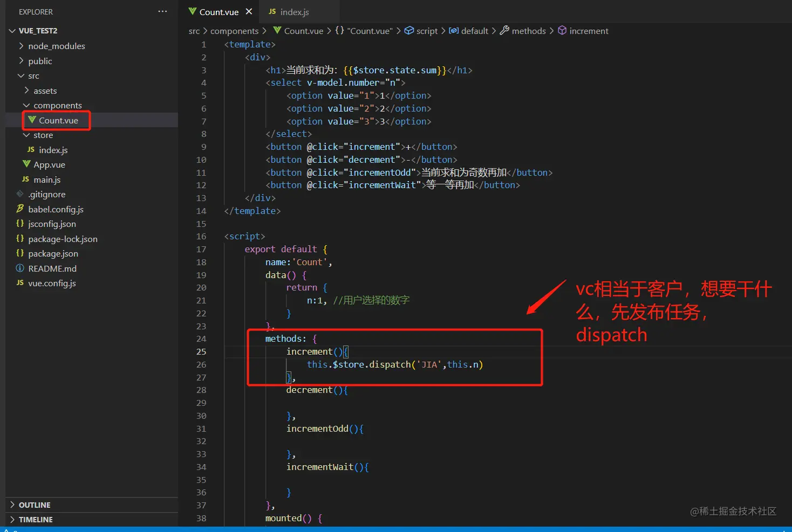Click the variable icon before default in the breadcrumb
The height and width of the screenshot is (532, 792).
point(454,30)
